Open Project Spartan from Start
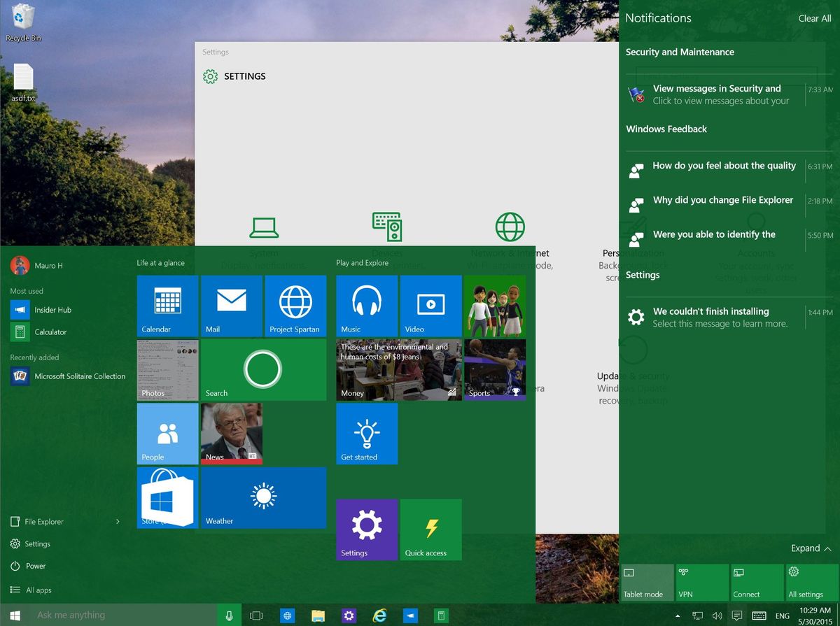Image resolution: width=840 pixels, height=626 pixels. pyautogui.click(x=295, y=306)
